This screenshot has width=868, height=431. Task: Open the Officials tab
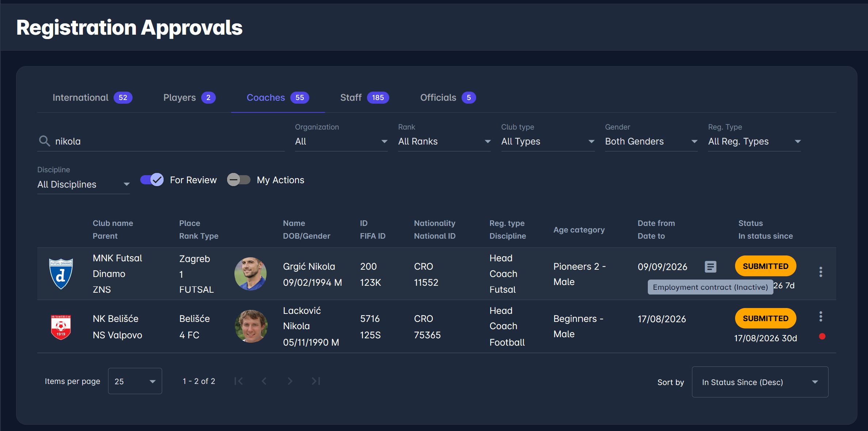click(448, 98)
